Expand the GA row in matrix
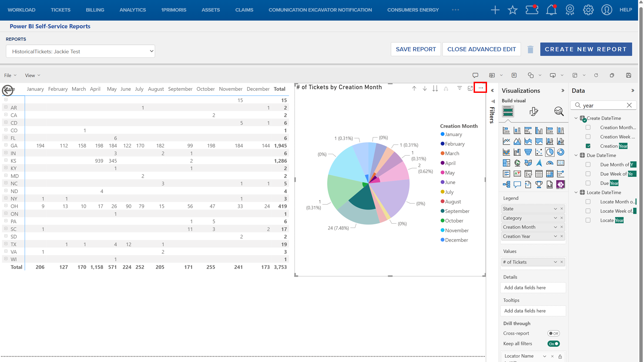Image resolution: width=644 pixels, height=362 pixels. tap(6, 145)
